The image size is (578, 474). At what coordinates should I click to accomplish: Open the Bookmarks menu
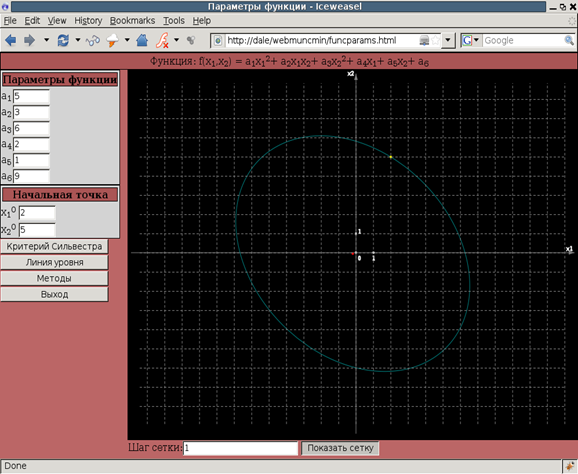tap(132, 21)
